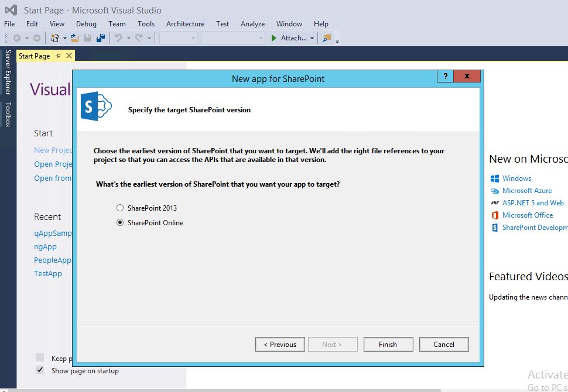Click the green Attach play icon

(x=274, y=38)
